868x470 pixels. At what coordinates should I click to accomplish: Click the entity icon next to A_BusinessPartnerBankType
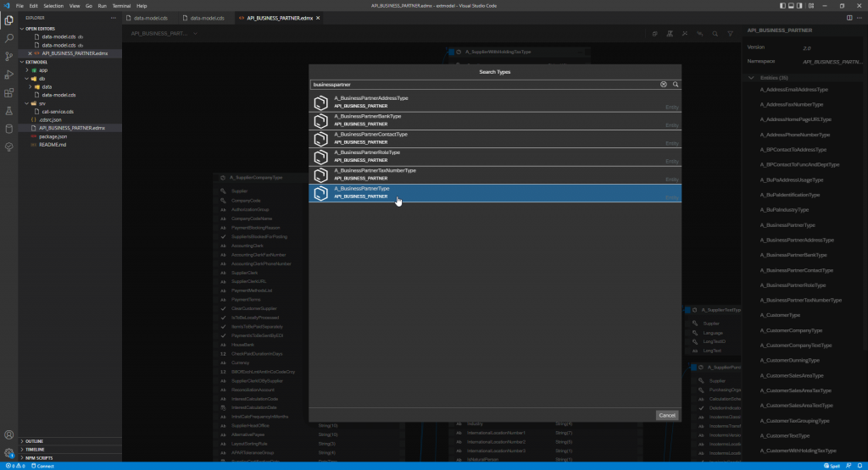pos(321,121)
